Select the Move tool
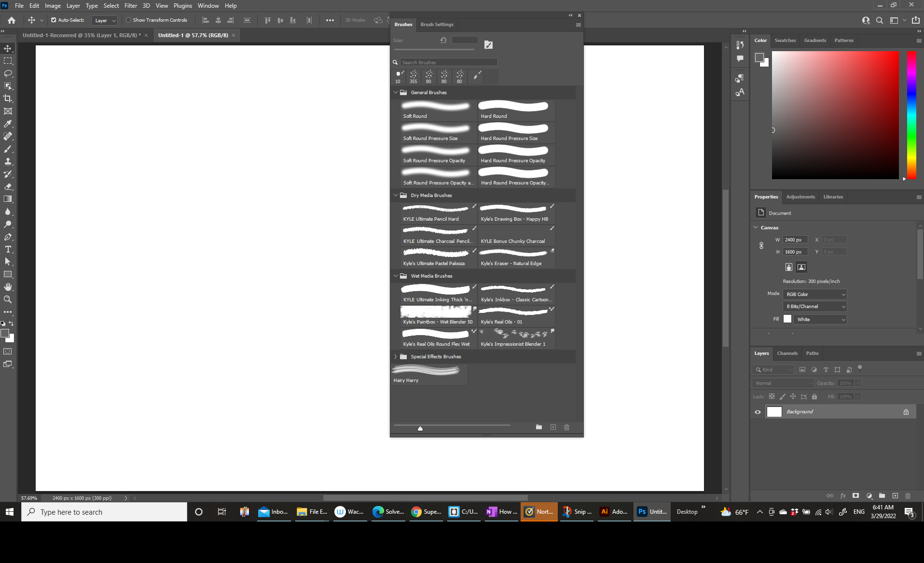The height and width of the screenshot is (563, 924). (8, 48)
